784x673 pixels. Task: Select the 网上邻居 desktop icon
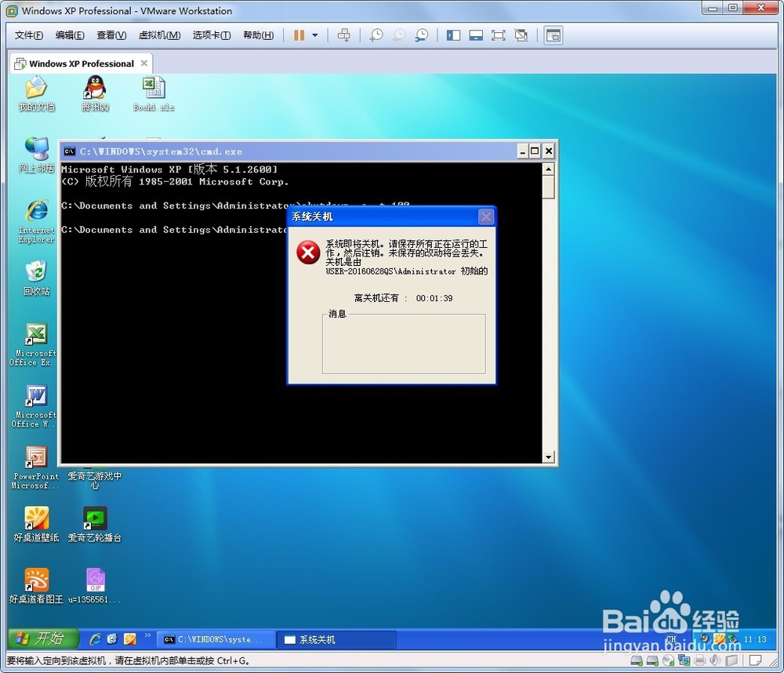(36, 155)
